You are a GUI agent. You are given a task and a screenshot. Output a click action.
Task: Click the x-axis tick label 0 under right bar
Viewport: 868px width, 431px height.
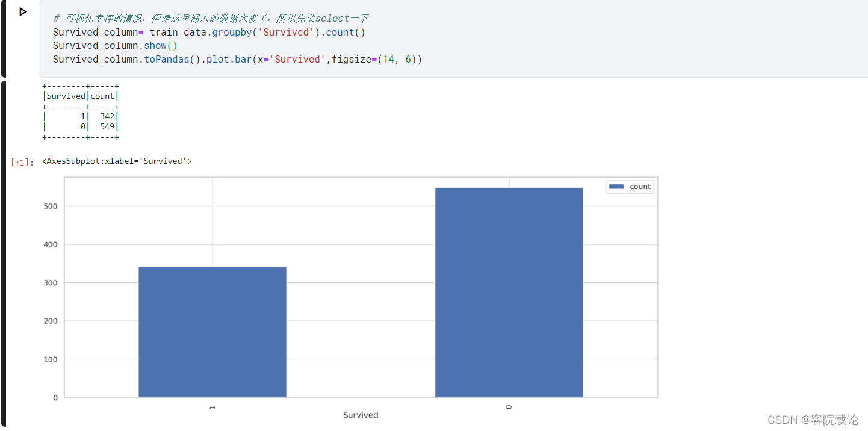point(509,407)
